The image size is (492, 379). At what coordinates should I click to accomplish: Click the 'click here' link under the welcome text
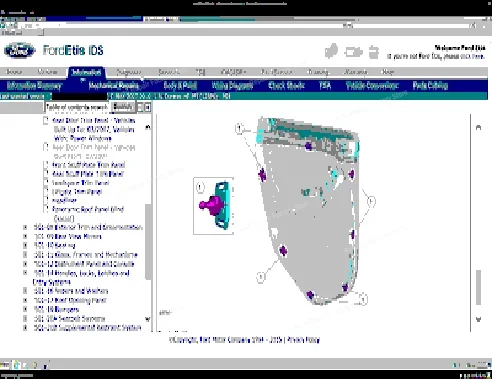473,56
